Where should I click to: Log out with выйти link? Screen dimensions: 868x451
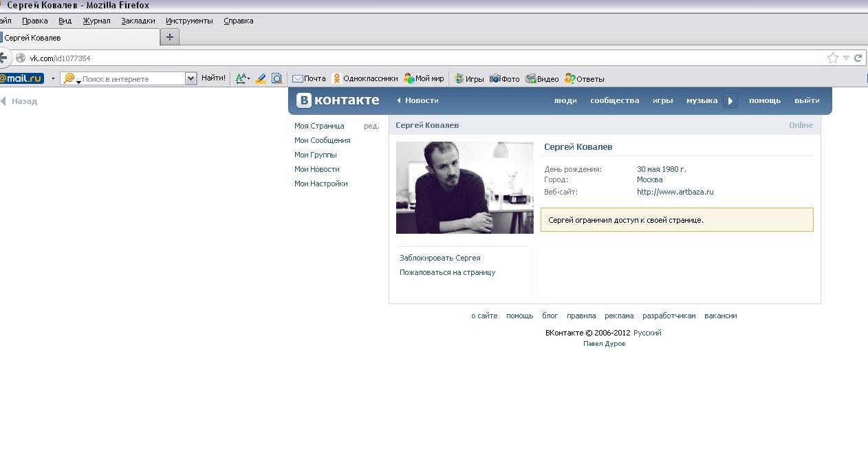click(x=807, y=100)
